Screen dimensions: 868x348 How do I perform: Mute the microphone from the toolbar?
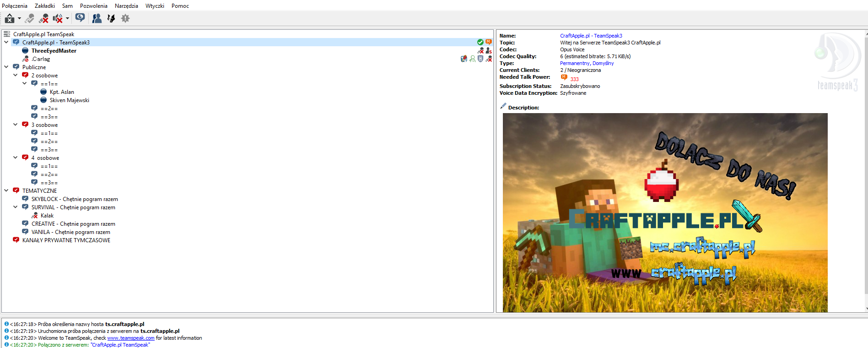click(x=44, y=18)
